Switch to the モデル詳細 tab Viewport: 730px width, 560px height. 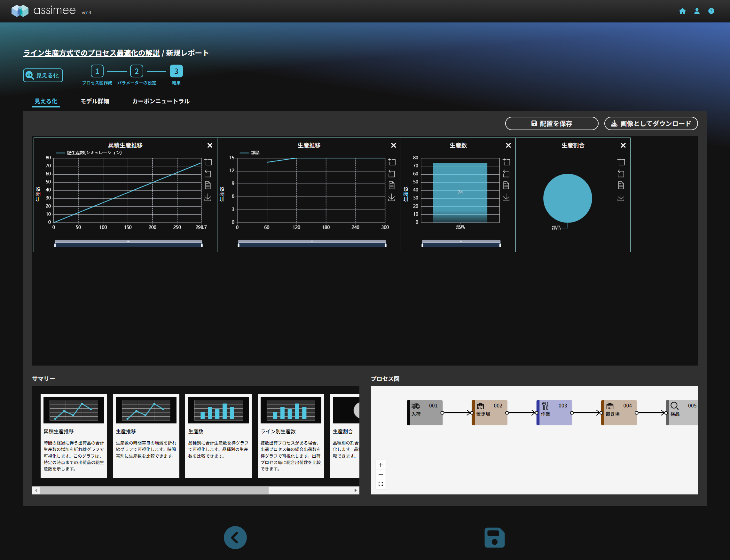coord(95,101)
